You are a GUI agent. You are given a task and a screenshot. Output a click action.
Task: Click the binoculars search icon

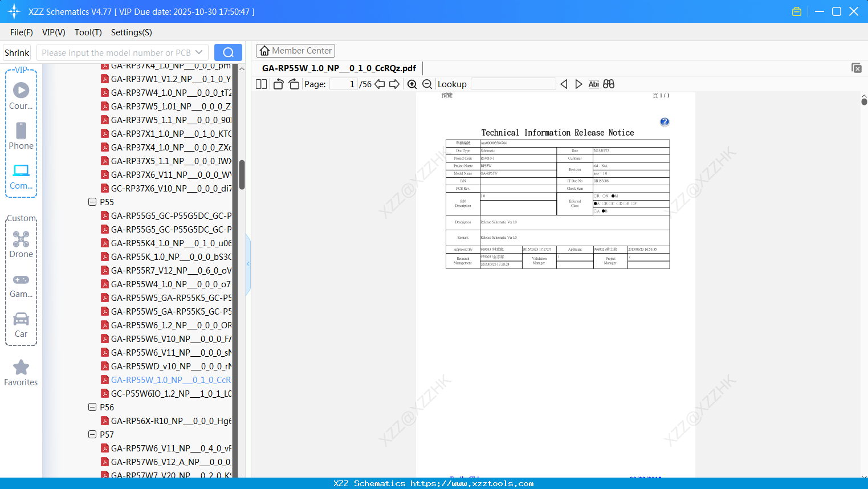coord(609,84)
